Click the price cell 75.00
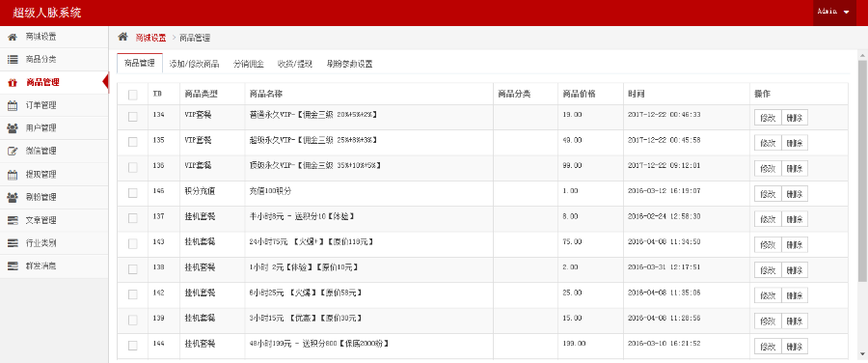 (572, 242)
